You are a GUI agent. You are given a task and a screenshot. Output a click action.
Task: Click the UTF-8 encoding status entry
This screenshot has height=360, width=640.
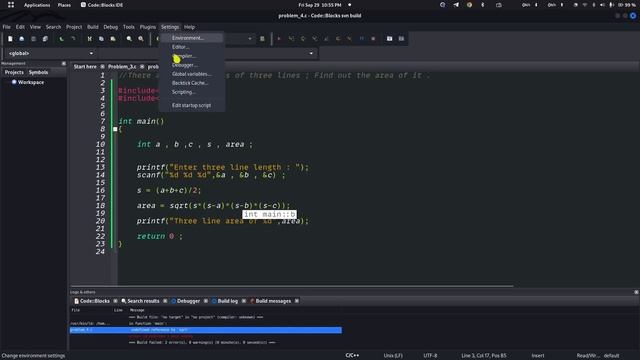[x=430, y=356]
